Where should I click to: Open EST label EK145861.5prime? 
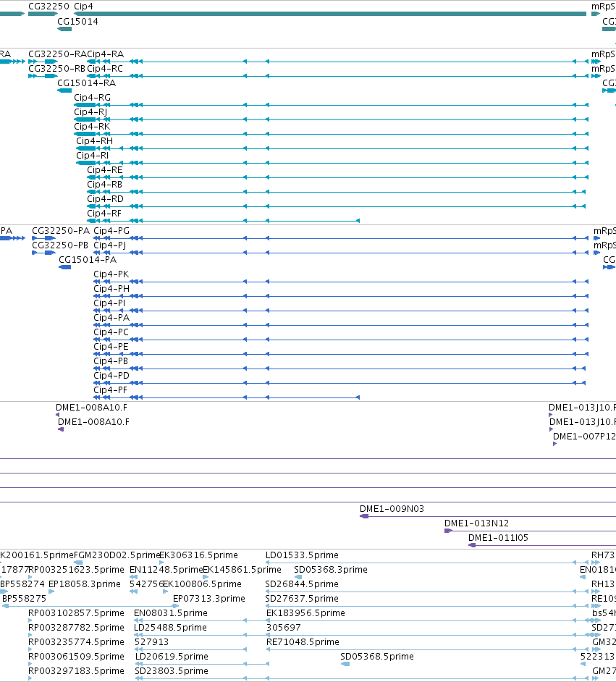(x=242, y=570)
